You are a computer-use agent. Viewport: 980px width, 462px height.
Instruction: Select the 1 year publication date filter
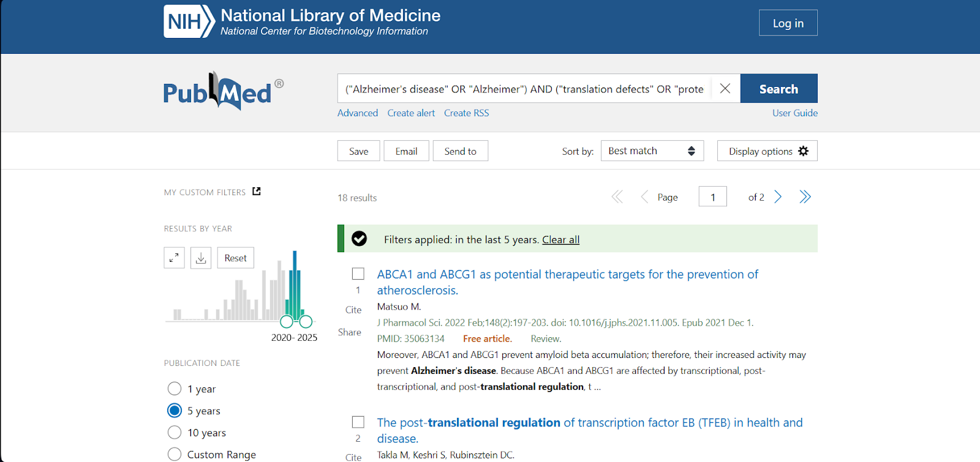175,389
